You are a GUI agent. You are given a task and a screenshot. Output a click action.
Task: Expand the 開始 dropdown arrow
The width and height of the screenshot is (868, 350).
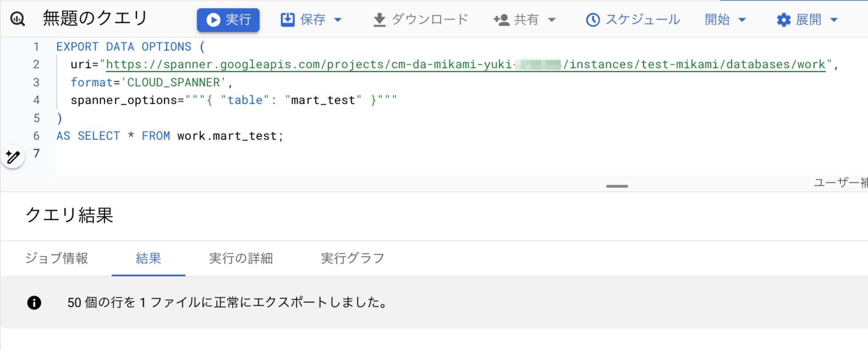[742, 20]
